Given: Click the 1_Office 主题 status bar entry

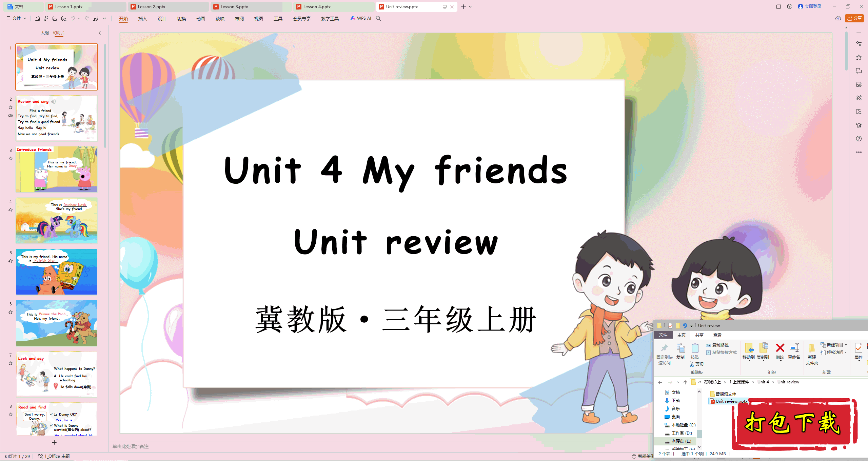Looking at the screenshot, I should pyautogui.click(x=54, y=456).
